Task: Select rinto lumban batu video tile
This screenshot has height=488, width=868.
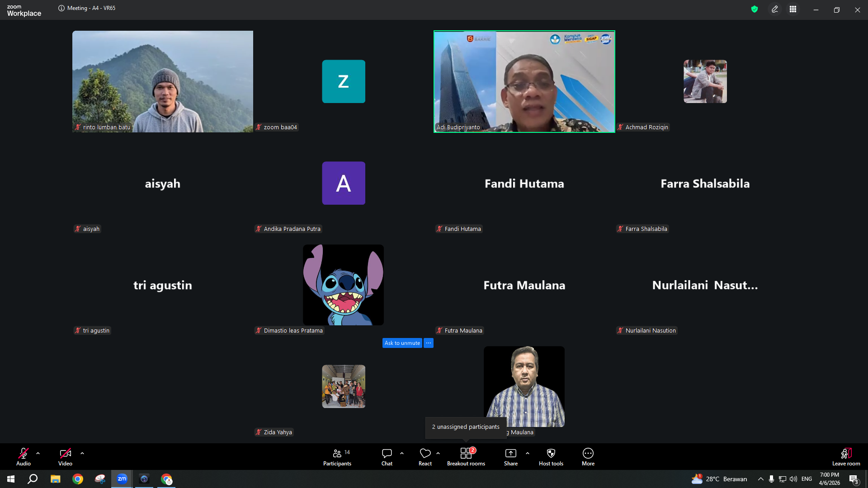Action: click(163, 81)
